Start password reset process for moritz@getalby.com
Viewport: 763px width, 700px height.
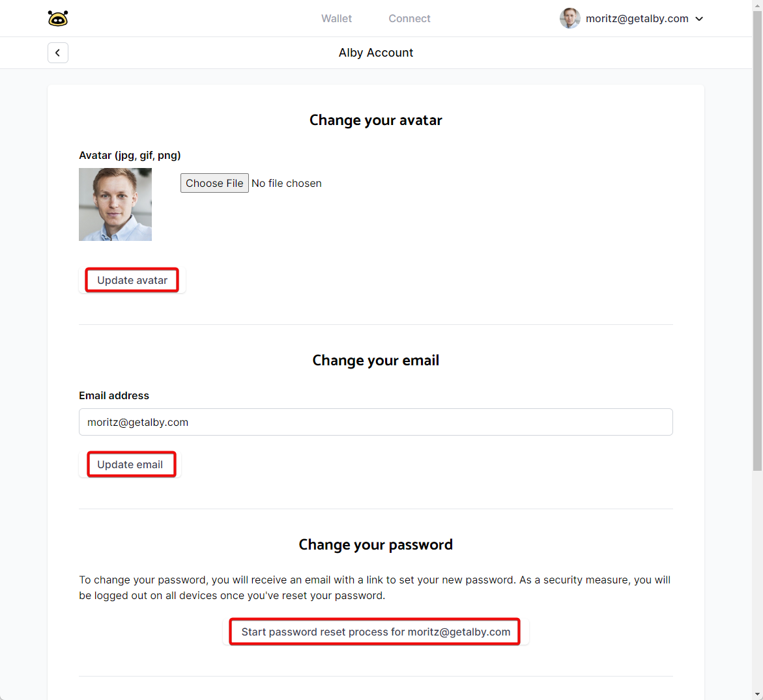coord(375,632)
